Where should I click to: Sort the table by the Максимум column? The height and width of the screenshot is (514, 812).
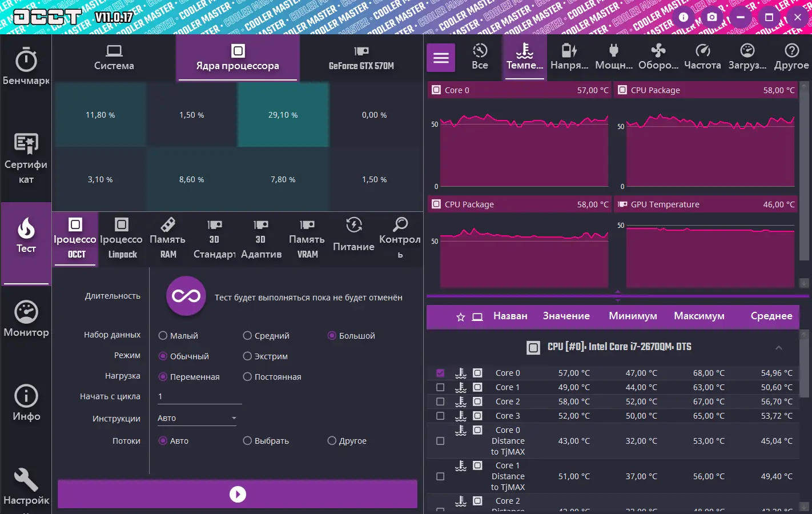coord(699,316)
